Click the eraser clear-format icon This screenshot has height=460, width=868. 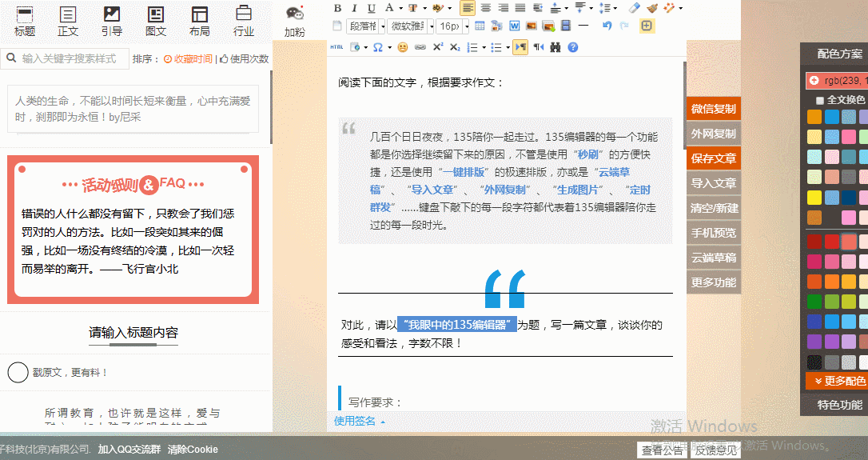click(635, 8)
